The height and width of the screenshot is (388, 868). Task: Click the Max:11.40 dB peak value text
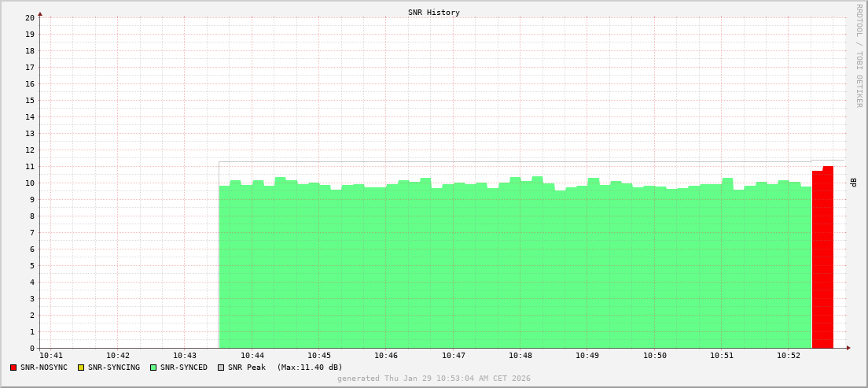(310, 368)
